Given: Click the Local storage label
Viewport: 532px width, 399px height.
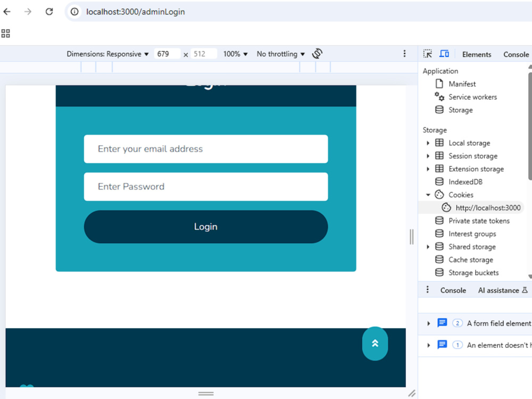Looking at the screenshot, I should point(469,143).
